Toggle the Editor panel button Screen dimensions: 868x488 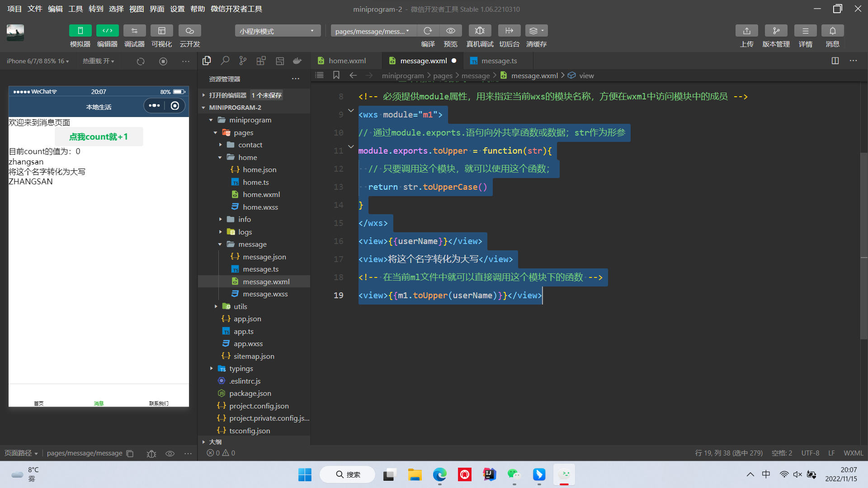tap(107, 31)
